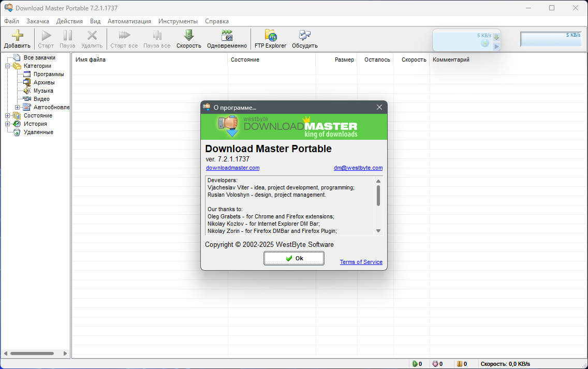The image size is (588, 369).
Task: Click the Одновременно toolbar icon
Action: click(227, 36)
